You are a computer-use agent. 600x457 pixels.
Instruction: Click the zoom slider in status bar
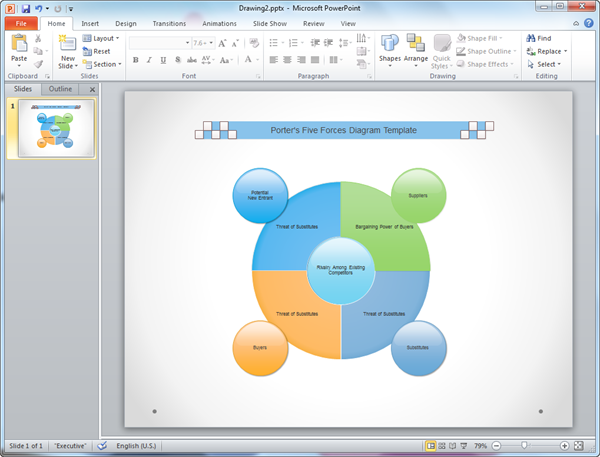(x=523, y=445)
